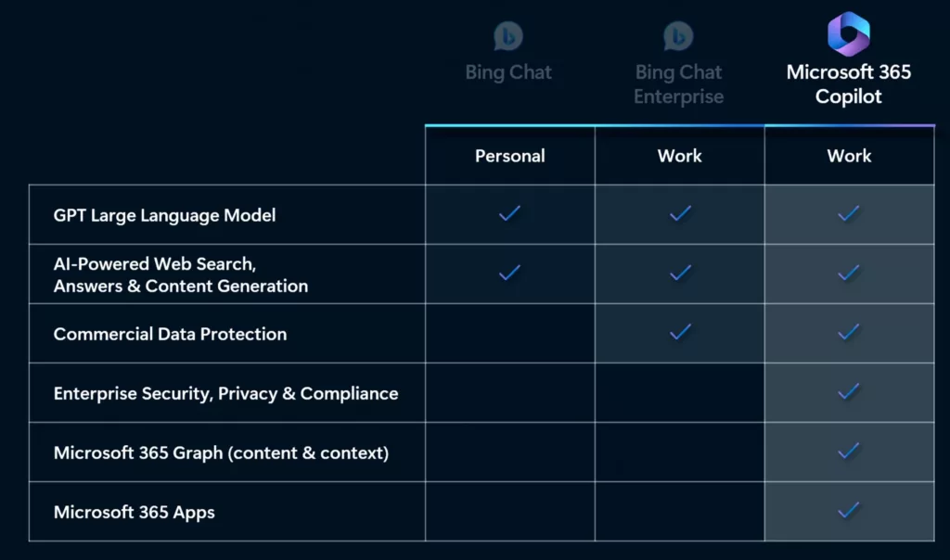The height and width of the screenshot is (560, 950).
Task: Click Bing Chat Enterprise GPT Large Language Model checkmark
Action: (x=680, y=213)
